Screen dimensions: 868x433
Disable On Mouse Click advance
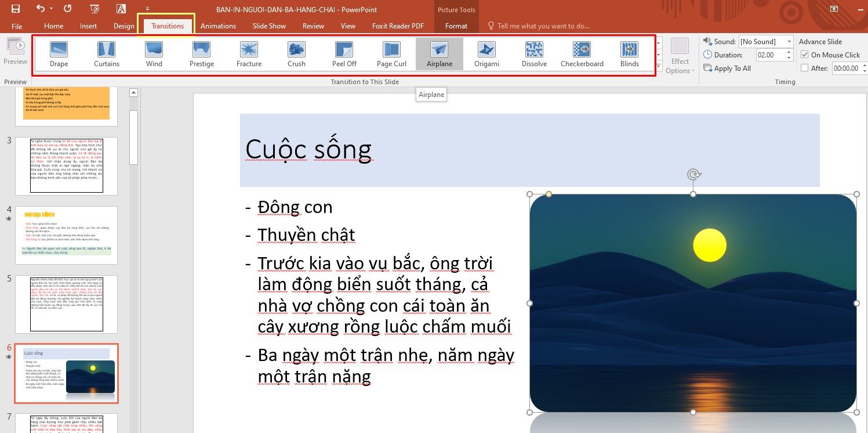click(805, 54)
